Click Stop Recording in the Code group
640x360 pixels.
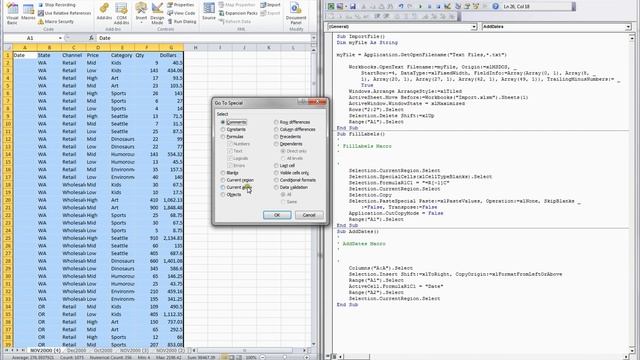[x=56, y=5]
